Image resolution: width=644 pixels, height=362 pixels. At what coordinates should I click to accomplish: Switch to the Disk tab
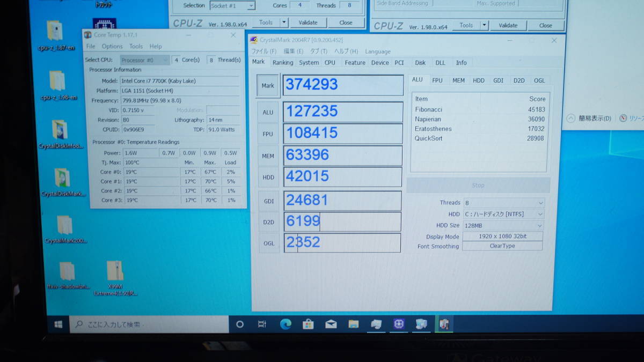pyautogui.click(x=420, y=63)
